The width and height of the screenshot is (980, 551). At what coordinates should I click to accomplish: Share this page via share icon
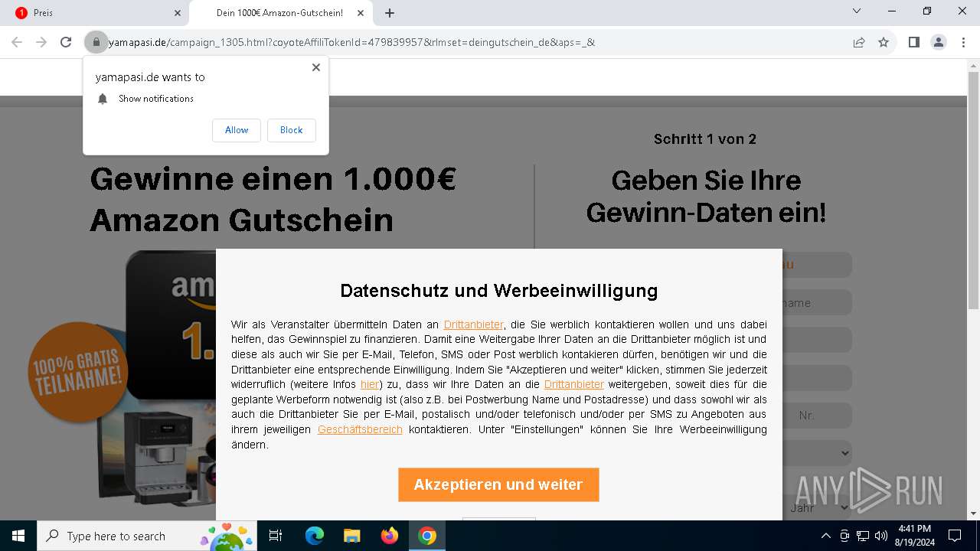[x=859, y=42]
